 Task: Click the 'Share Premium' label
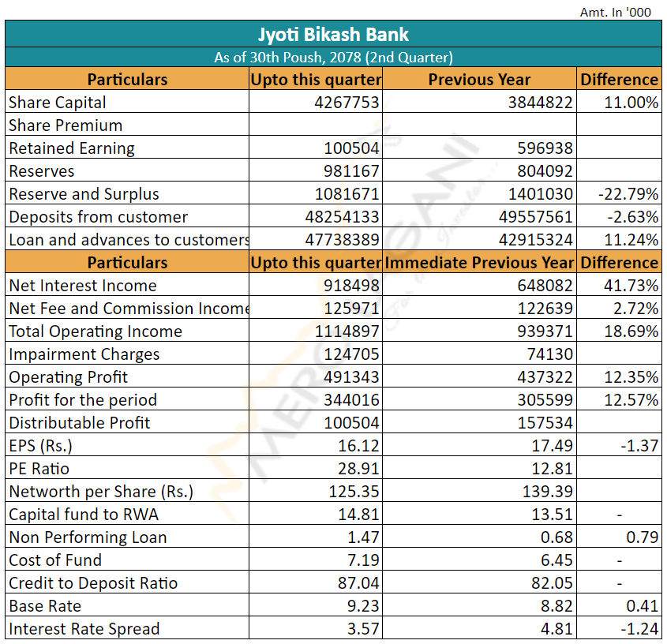point(66,125)
